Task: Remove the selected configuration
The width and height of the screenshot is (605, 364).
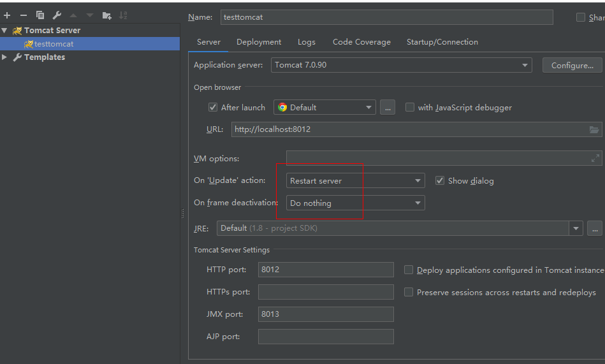Action: click(x=24, y=15)
